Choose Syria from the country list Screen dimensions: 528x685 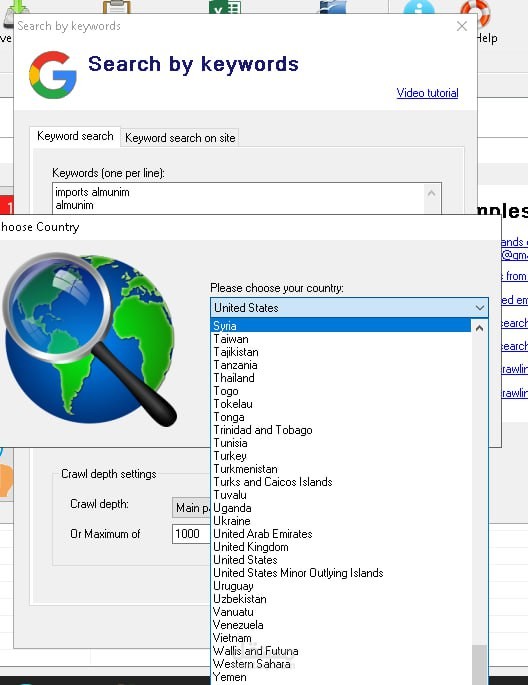coord(341,325)
